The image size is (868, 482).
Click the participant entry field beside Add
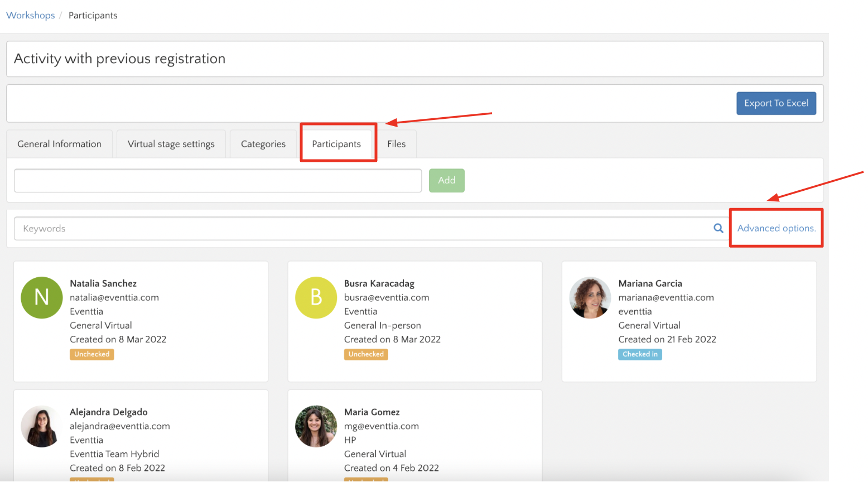tap(218, 180)
